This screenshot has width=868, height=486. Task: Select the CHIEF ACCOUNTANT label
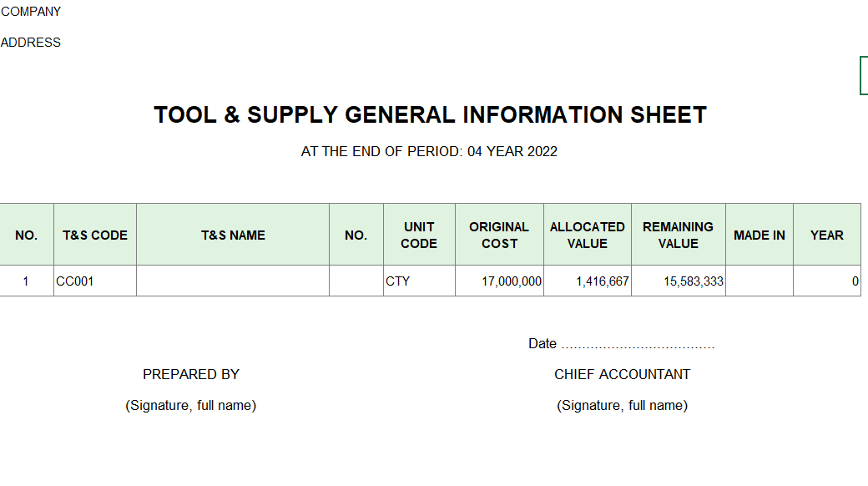point(623,375)
